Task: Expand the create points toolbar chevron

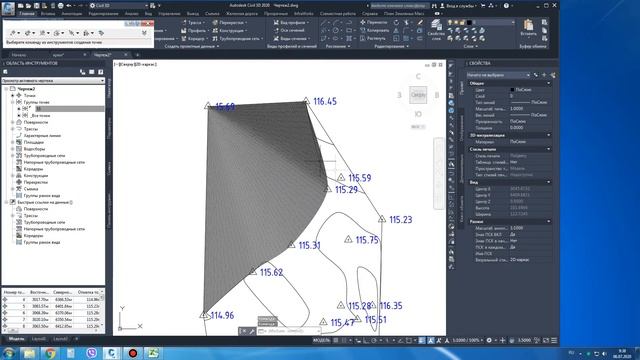Action: pyautogui.click(x=144, y=33)
